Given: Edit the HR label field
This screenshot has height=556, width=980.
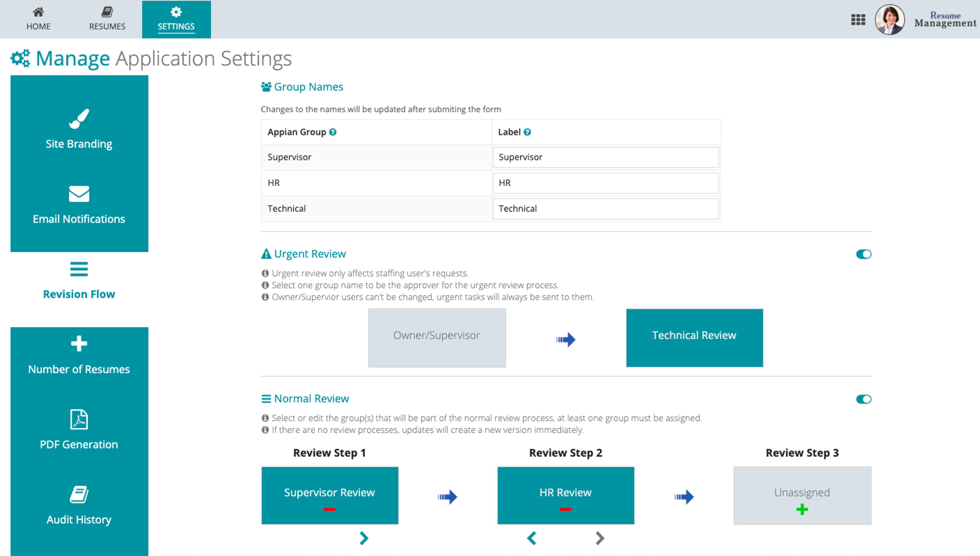Looking at the screenshot, I should tap(605, 183).
